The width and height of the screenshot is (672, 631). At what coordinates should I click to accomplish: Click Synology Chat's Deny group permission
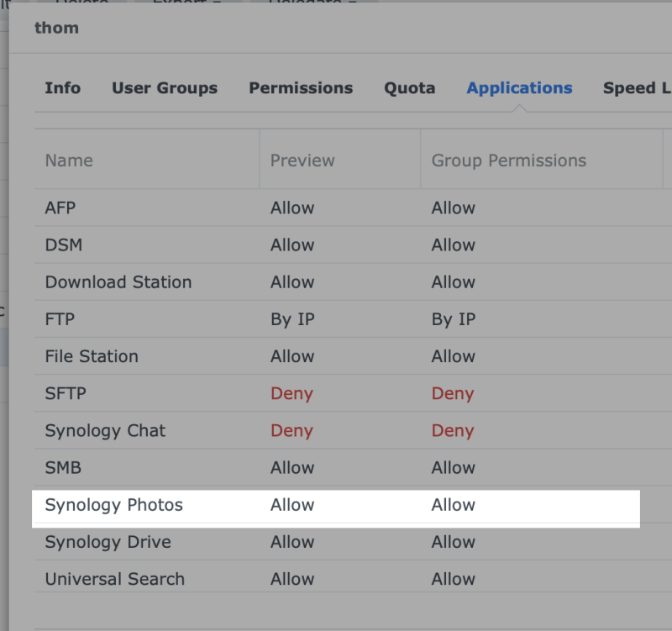[453, 431]
